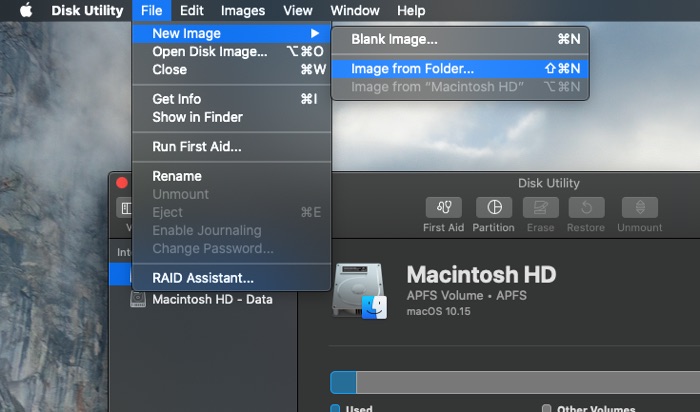Screen dimensions: 700x412
Task: Click the Macintosh HD title text
Action: tap(481, 275)
